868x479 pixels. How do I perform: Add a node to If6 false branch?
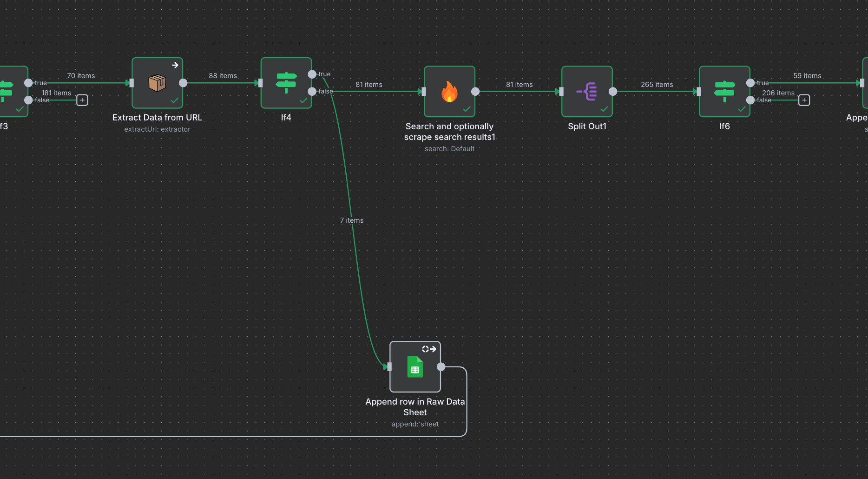pyautogui.click(x=804, y=100)
